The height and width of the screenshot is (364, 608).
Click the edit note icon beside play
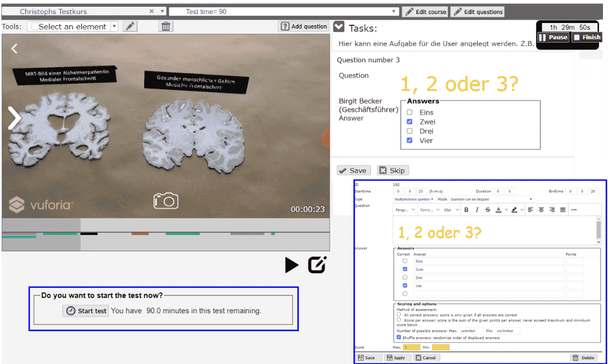coord(317,265)
